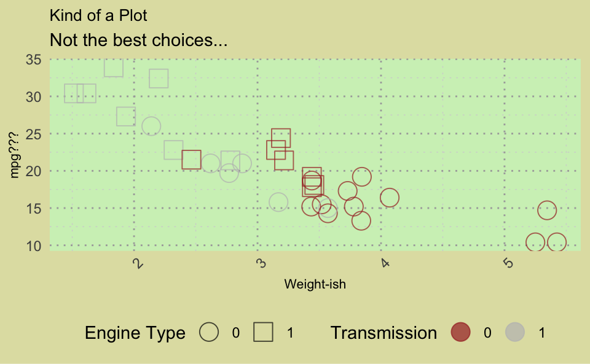Viewport: 590px width, 364px height.
Task: Click the Engine Type 0 circle legend key
Action: click(x=210, y=332)
